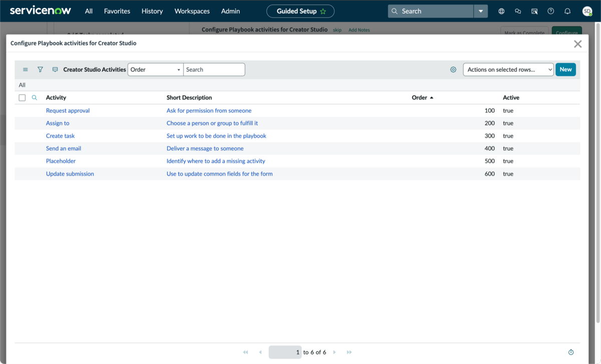Open the Order search-field dropdown
Viewport: 601px width, 364px height.
click(x=156, y=70)
